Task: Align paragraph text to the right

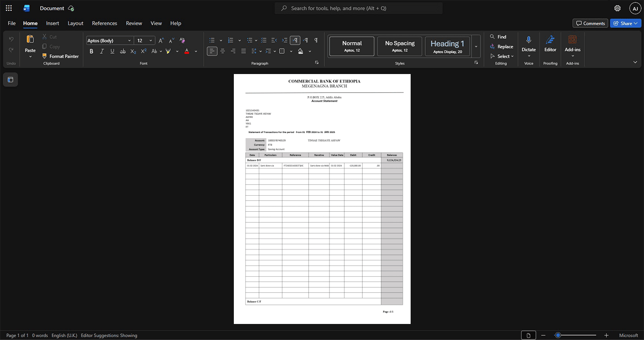Action: click(x=233, y=51)
